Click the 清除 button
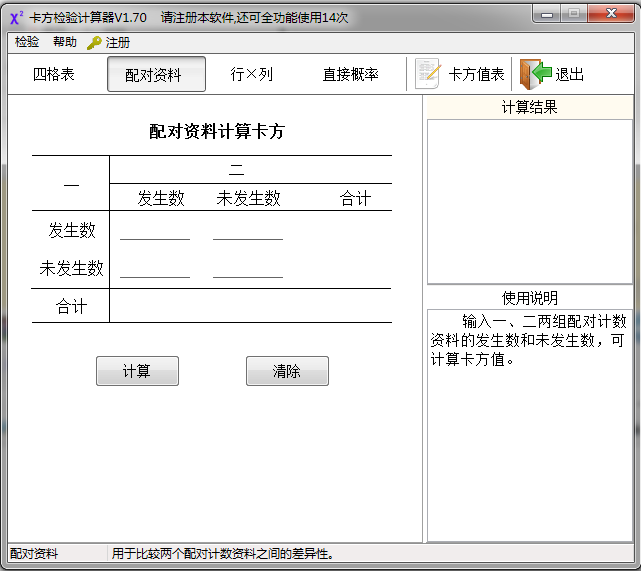The image size is (641, 571). point(287,371)
